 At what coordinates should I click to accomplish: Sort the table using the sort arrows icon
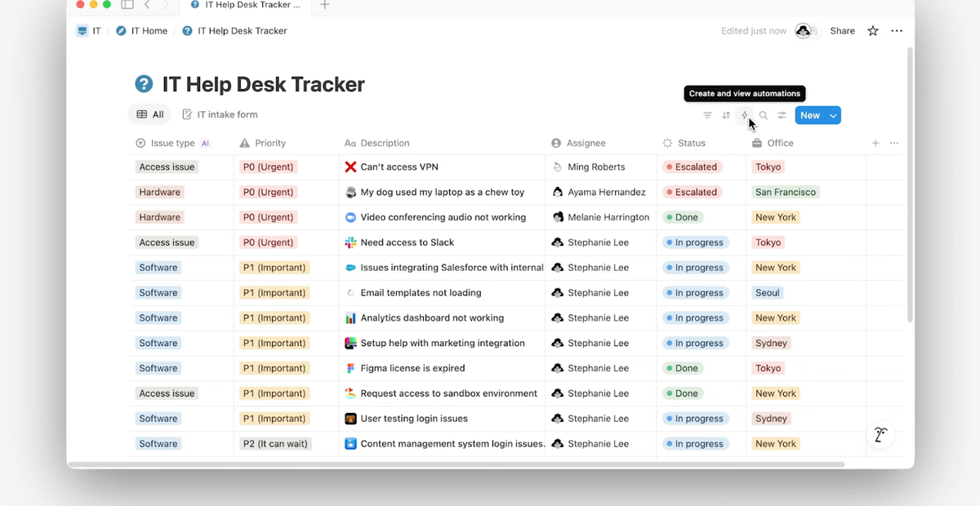726,115
